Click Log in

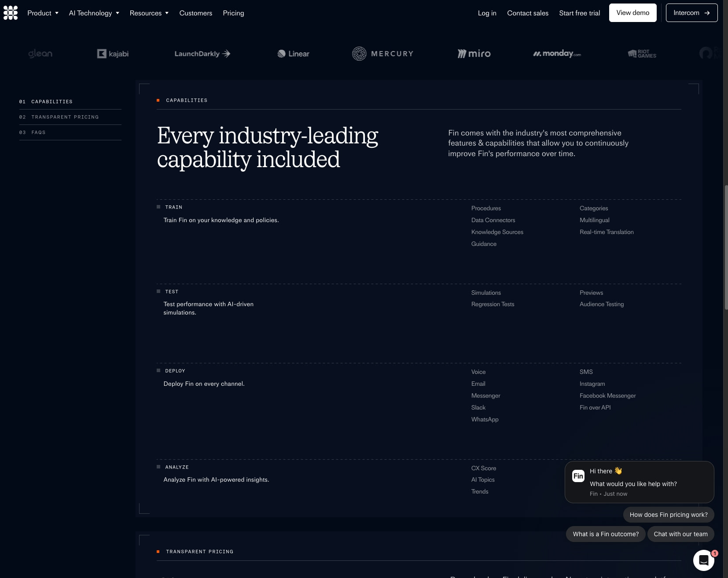(487, 13)
